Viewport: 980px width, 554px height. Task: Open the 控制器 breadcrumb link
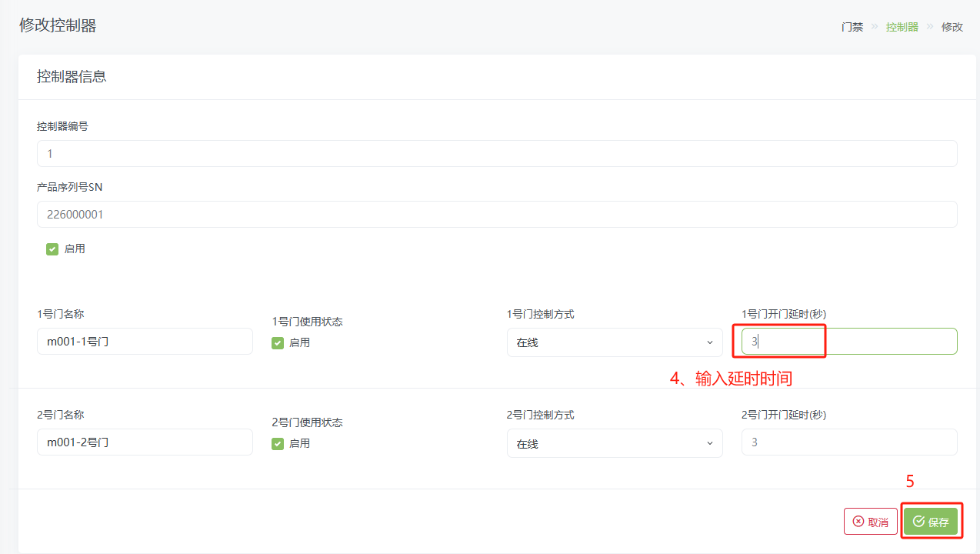(x=902, y=27)
